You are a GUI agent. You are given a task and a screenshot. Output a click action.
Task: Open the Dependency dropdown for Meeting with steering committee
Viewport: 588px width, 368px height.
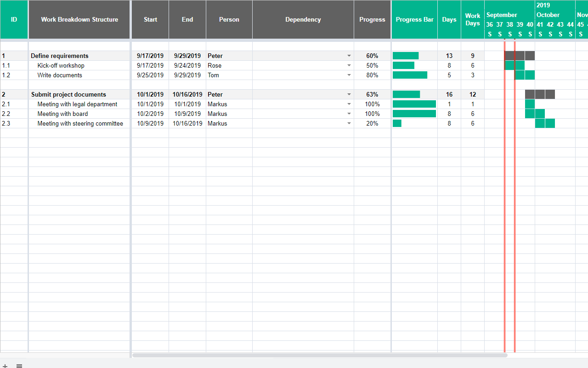point(349,123)
